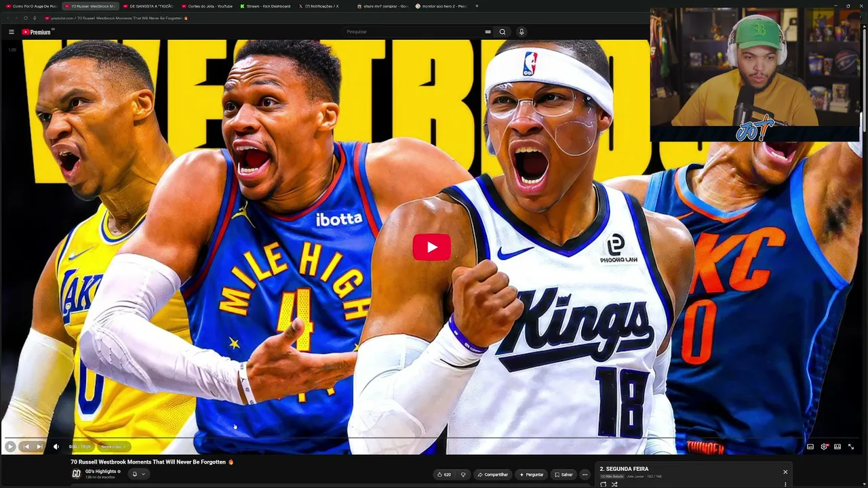
Task: Open more actions ellipsis menu
Action: (585, 474)
